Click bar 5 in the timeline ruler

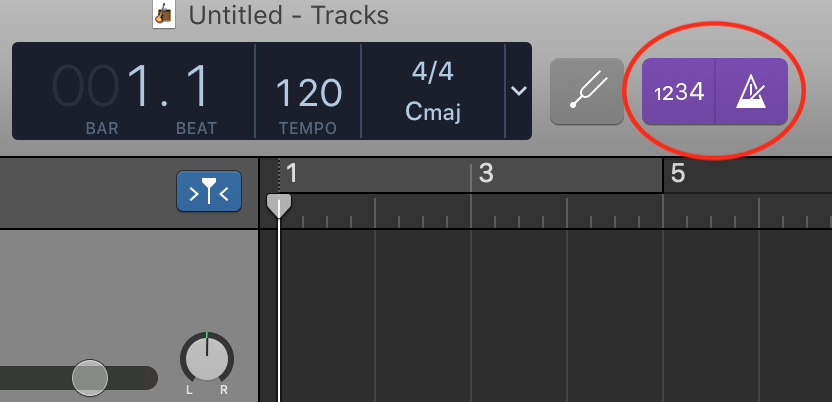678,173
